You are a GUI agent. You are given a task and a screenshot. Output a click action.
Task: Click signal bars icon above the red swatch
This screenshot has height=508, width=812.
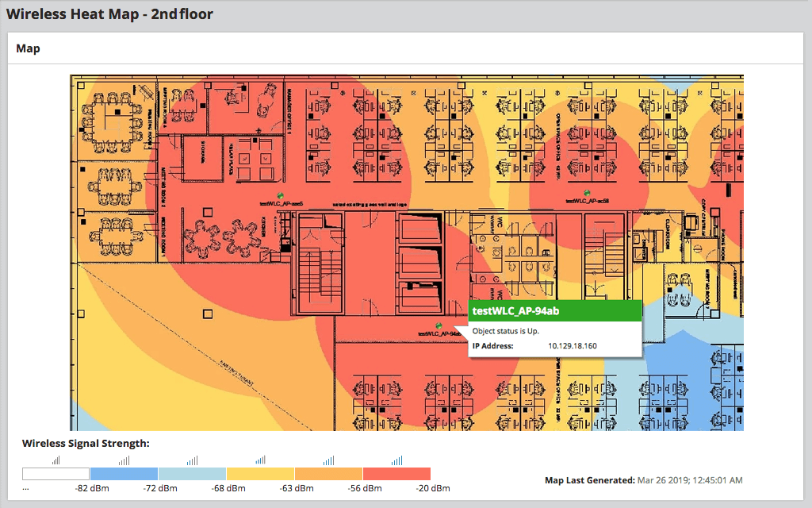pyautogui.click(x=396, y=460)
